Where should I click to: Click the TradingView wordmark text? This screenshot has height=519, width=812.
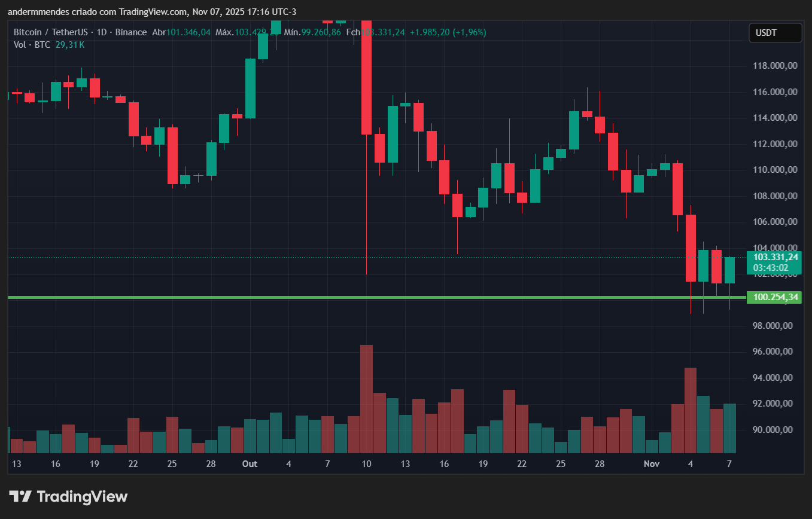click(x=82, y=496)
